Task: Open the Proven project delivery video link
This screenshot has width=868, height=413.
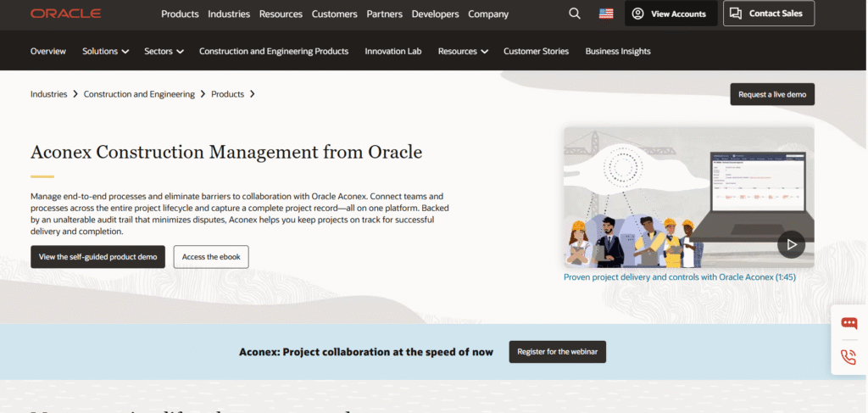Action: point(680,276)
